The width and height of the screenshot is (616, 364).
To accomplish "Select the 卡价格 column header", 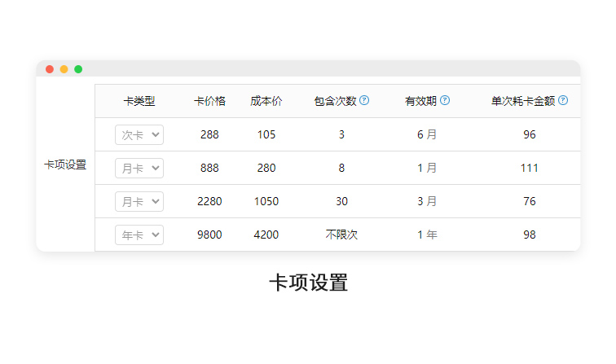I will (x=209, y=101).
